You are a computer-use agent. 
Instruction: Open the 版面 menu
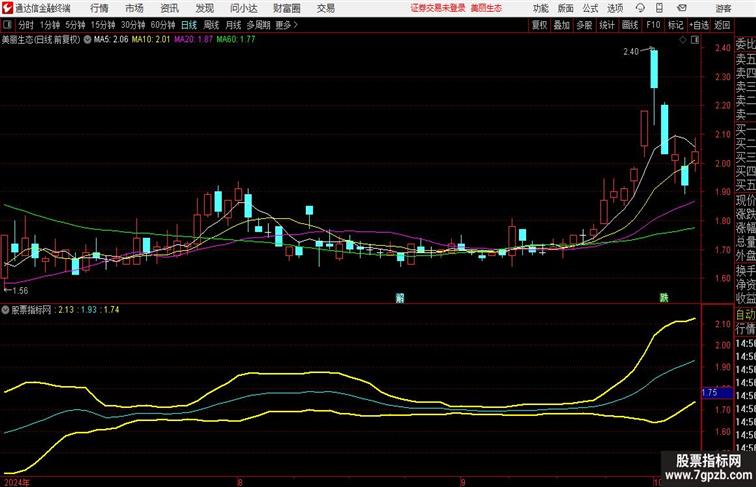(566, 8)
